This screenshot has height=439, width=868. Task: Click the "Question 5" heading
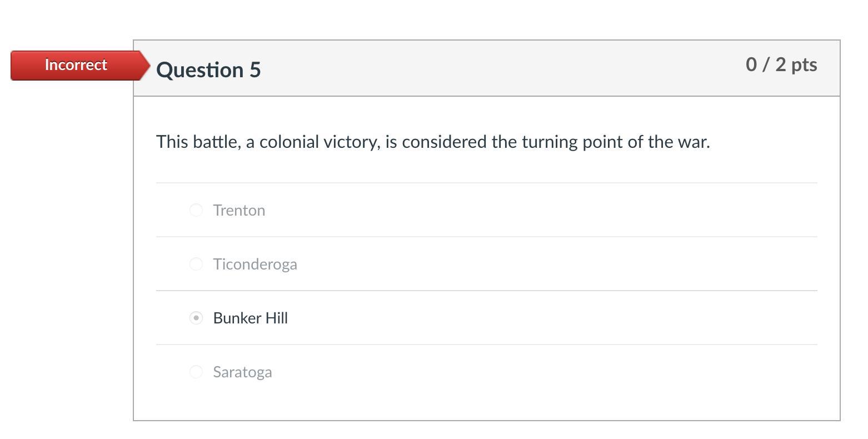[x=208, y=70]
